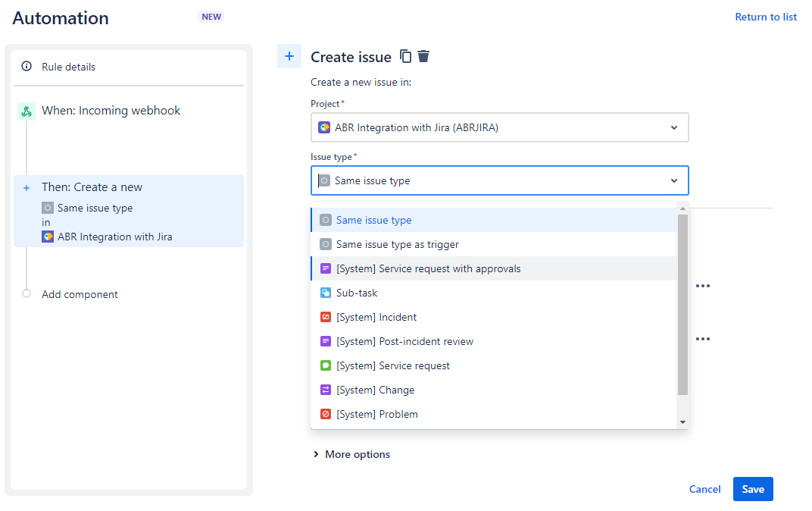Screen dimensions: 812x511
Task: Click the red [System] Incident icon
Action: coord(326,317)
